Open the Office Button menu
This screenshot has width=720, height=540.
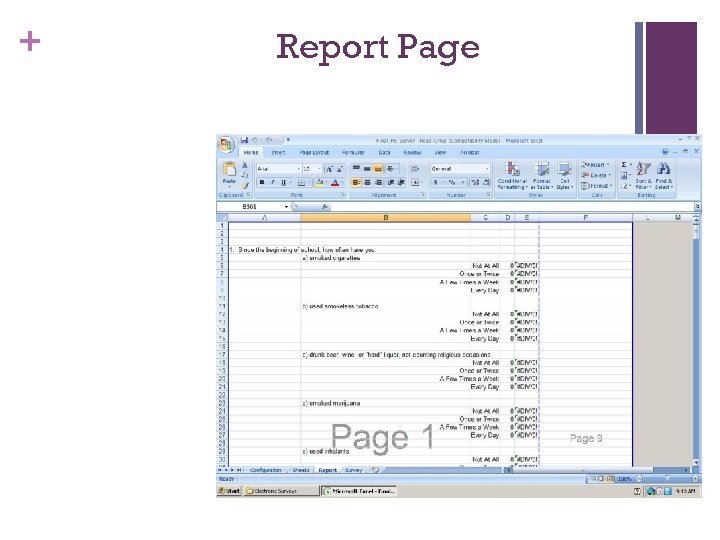click(x=225, y=145)
